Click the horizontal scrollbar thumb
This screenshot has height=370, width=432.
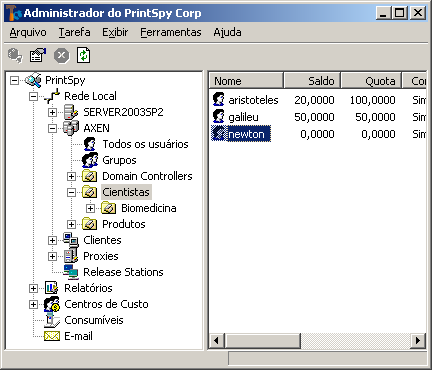coord(262,341)
